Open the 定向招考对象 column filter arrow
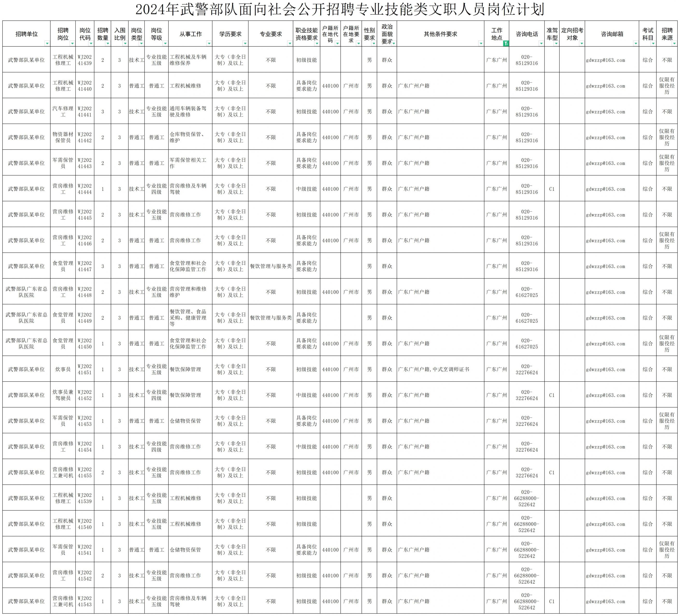The image size is (680, 616). pos(582,44)
